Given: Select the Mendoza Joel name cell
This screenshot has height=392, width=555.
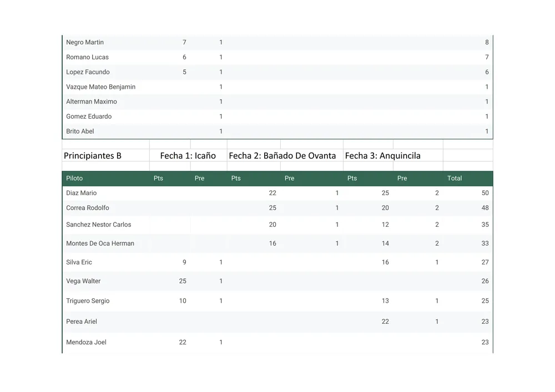Looking at the screenshot, I should tap(86, 342).
